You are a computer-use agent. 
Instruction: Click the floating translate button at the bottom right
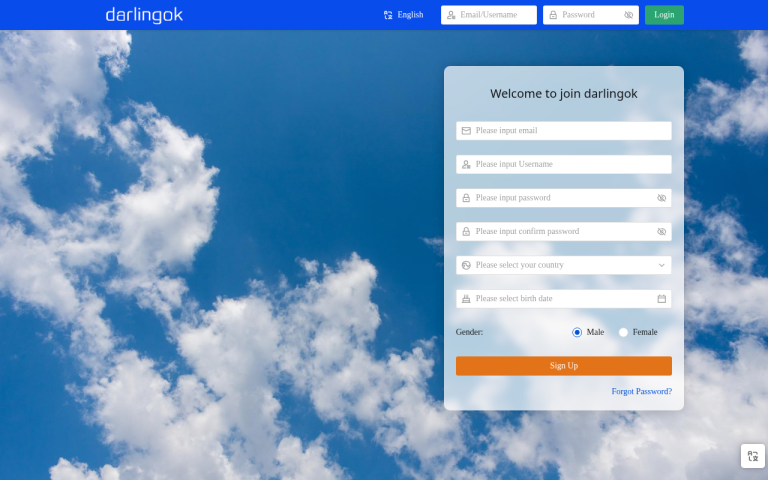click(753, 456)
